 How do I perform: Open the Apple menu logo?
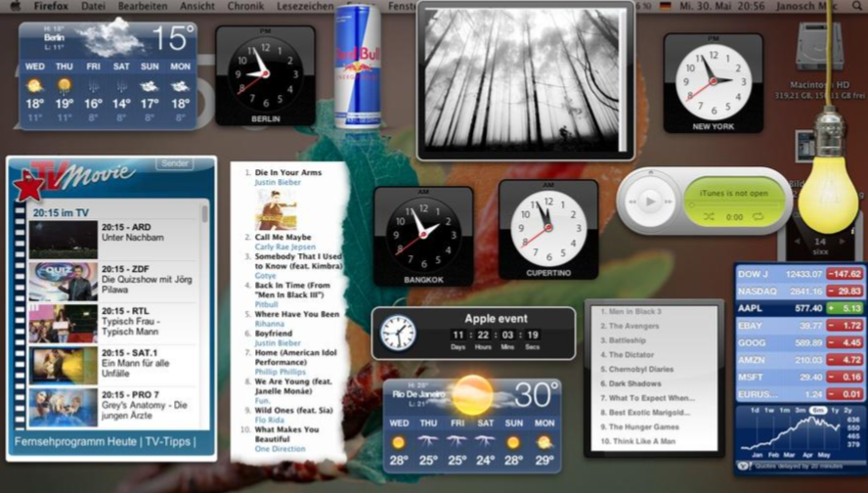tap(16, 6)
